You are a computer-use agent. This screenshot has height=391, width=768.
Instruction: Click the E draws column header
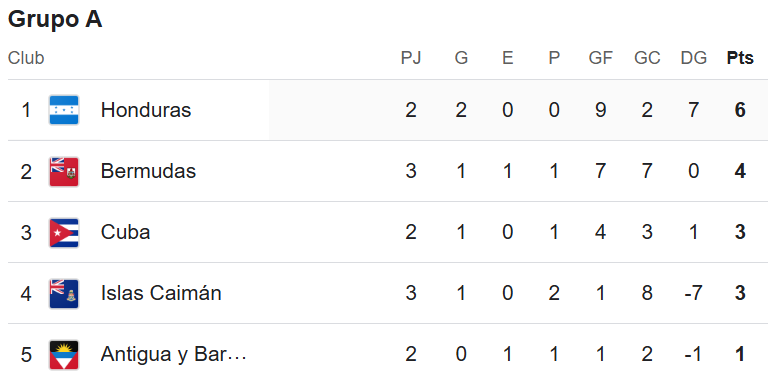coord(507,58)
